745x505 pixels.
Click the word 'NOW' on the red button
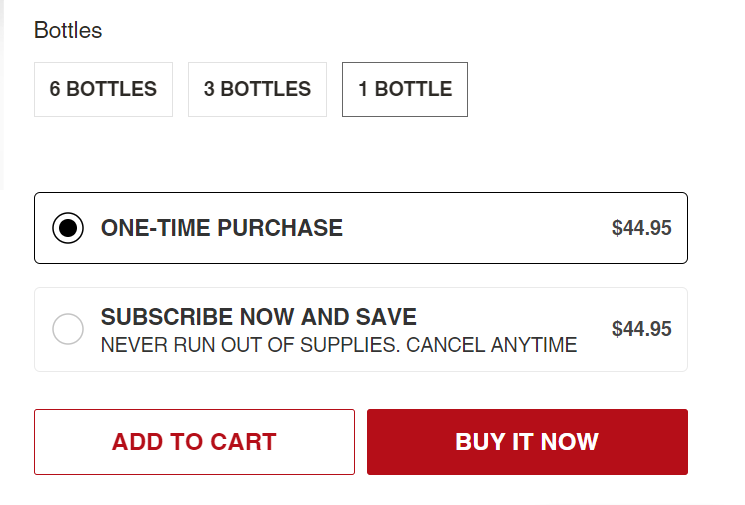pyautogui.click(x=570, y=442)
